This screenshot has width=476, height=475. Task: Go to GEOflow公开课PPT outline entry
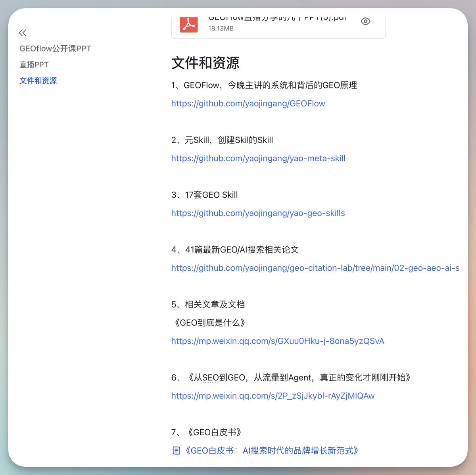[55, 48]
